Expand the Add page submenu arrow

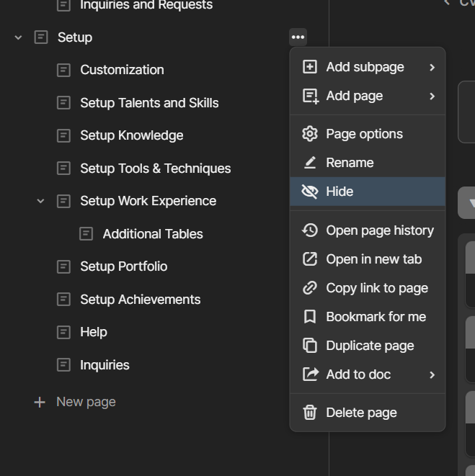click(432, 96)
